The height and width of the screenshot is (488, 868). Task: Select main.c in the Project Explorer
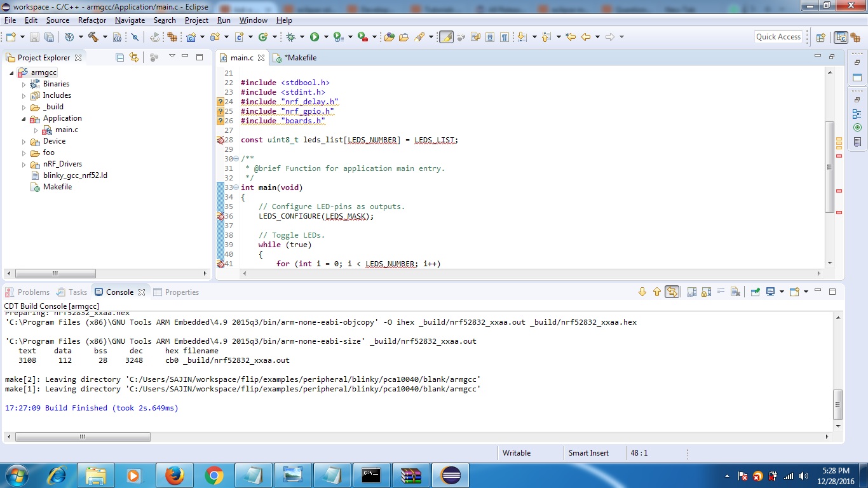(60, 130)
